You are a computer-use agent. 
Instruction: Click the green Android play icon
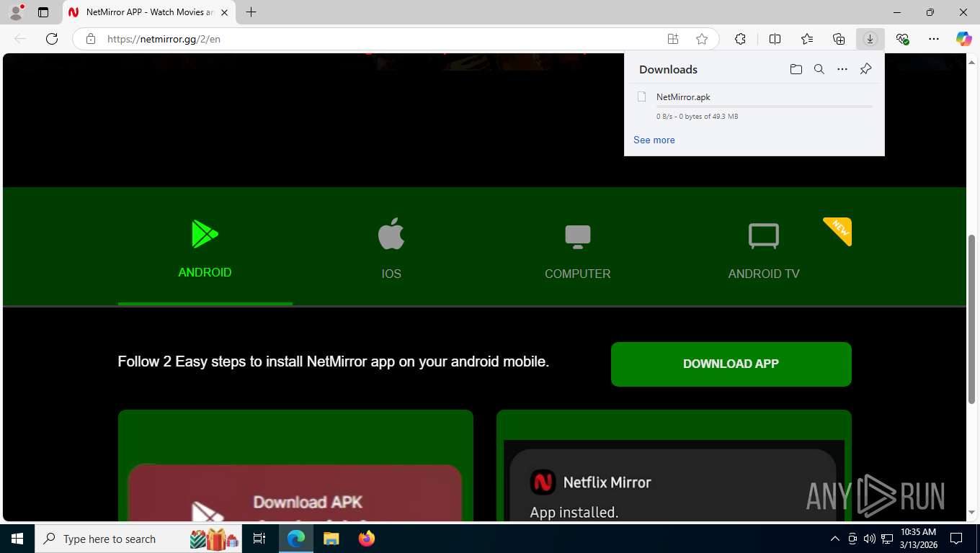[205, 234]
